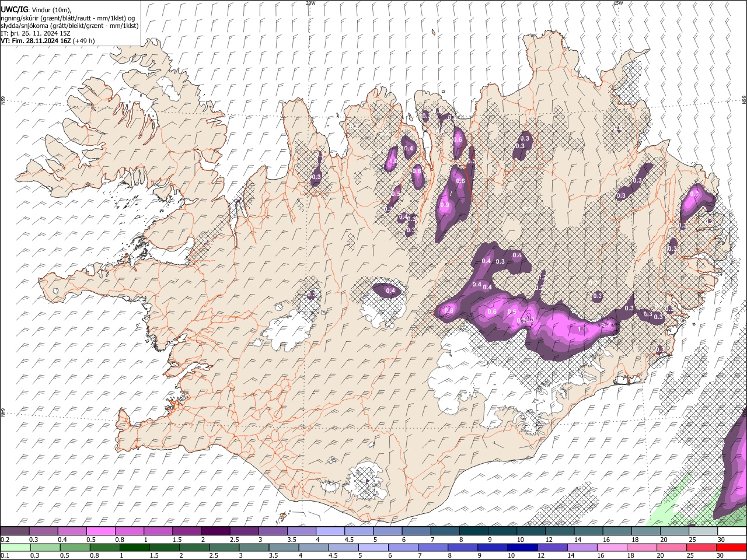The image size is (747, 560).
Task: Pick the white 30 snow legend swatch
Action: click(x=732, y=531)
